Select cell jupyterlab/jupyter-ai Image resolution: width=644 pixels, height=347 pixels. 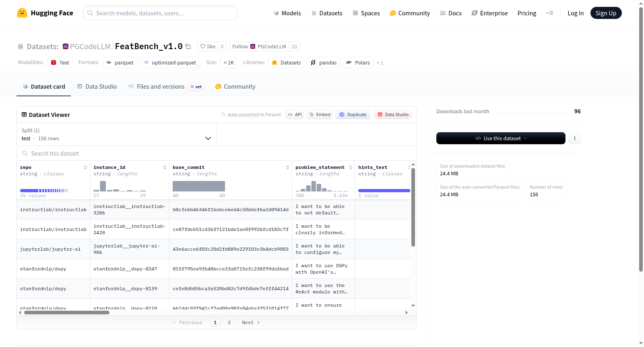pyautogui.click(x=54, y=249)
